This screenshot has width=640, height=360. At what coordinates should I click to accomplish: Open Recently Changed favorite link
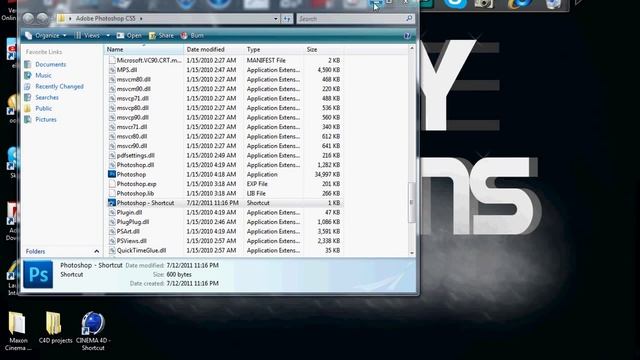(x=59, y=87)
